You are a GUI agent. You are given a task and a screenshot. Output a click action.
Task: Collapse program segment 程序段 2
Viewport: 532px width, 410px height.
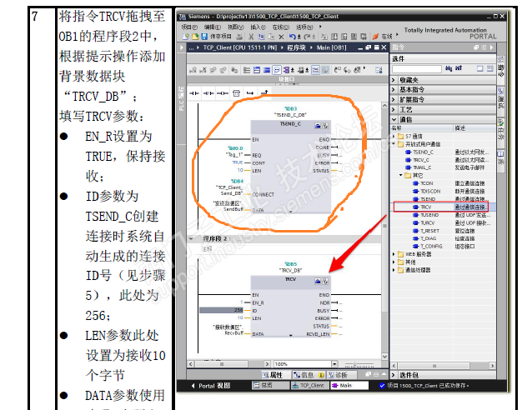click(x=191, y=238)
